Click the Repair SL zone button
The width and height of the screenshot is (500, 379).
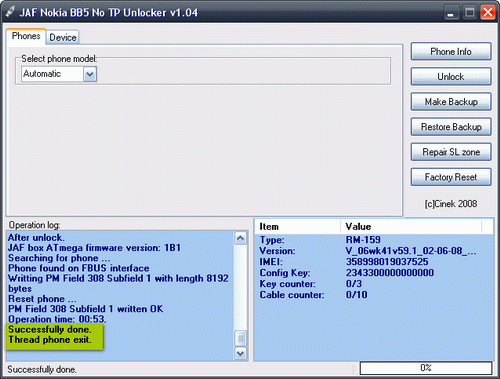pyautogui.click(x=451, y=152)
